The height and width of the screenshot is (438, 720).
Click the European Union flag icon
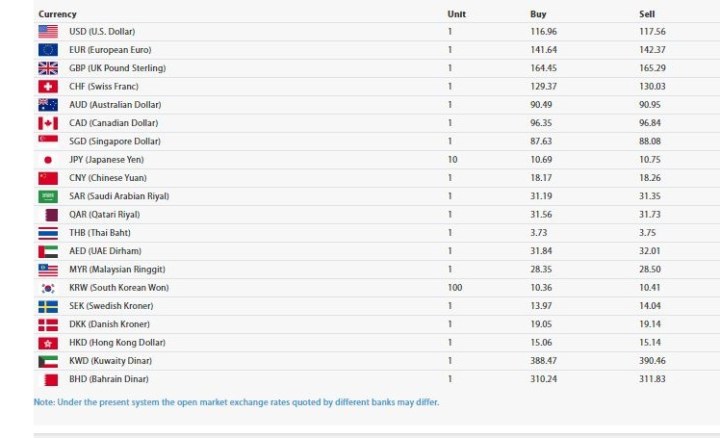pos(48,50)
